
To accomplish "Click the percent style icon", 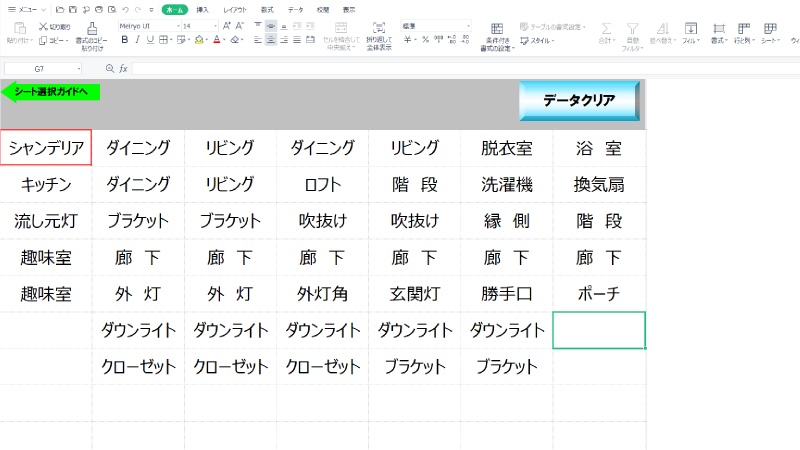I will 424,40.
